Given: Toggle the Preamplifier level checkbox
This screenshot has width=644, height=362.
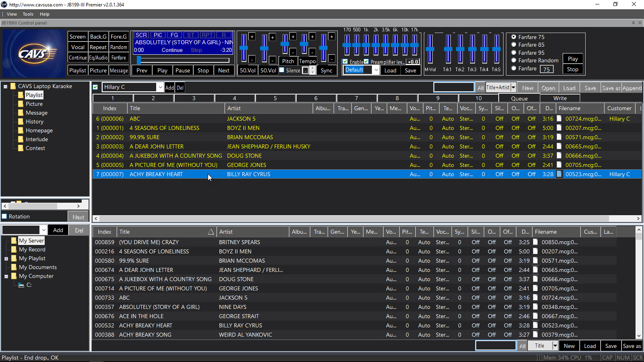Looking at the screenshot, I should pyautogui.click(x=366, y=62).
